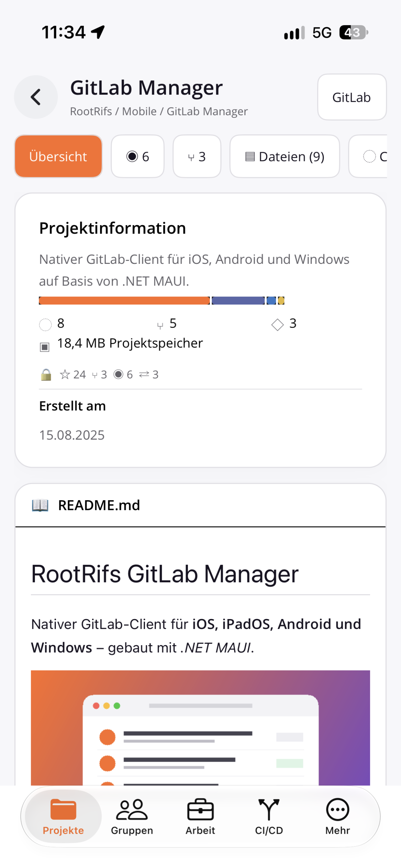The height and width of the screenshot is (868, 401).
Task: Tap the README.md file title
Action: [x=99, y=505]
